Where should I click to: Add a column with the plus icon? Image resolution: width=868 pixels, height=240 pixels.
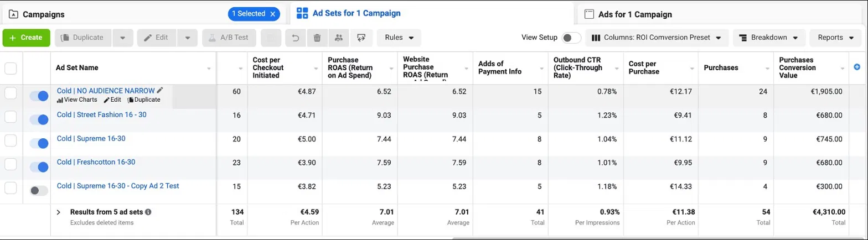[857, 67]
